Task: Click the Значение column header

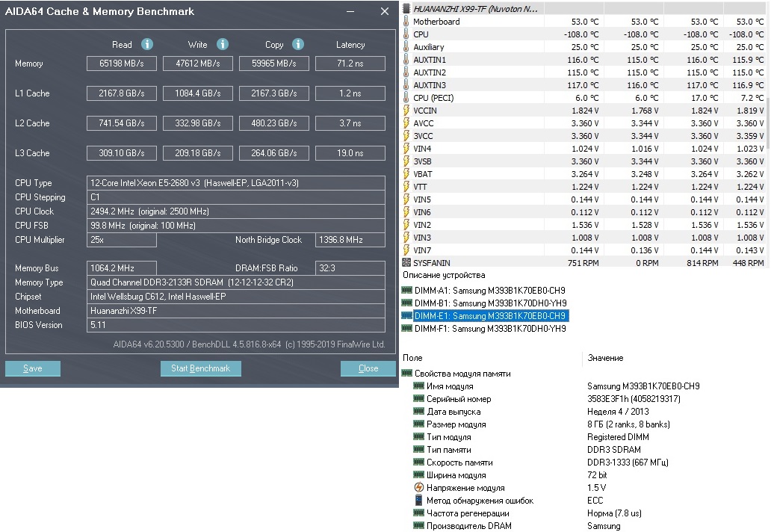Action: pyautogui.click(x=605, y=358)
